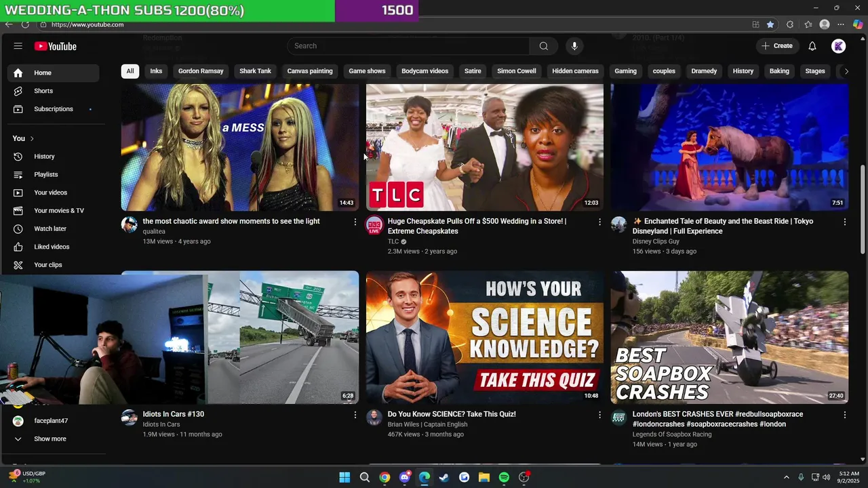Select the Gordon Ramsay chip

(x=201, y=71)
